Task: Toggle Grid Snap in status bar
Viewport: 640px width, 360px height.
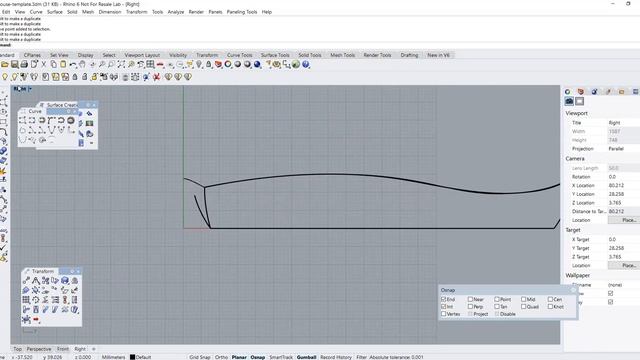Action: coord(200,357)
